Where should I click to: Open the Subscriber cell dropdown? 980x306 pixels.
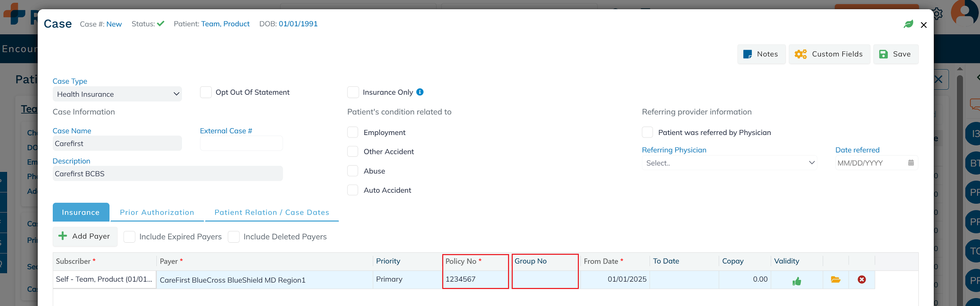click(x=104, y=280)
